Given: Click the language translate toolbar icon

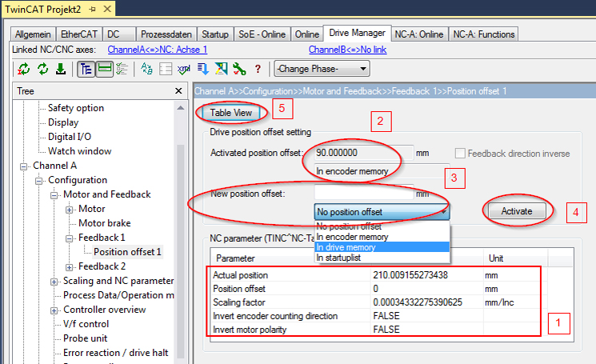Looking at the screenshot, I should point(146,69).
